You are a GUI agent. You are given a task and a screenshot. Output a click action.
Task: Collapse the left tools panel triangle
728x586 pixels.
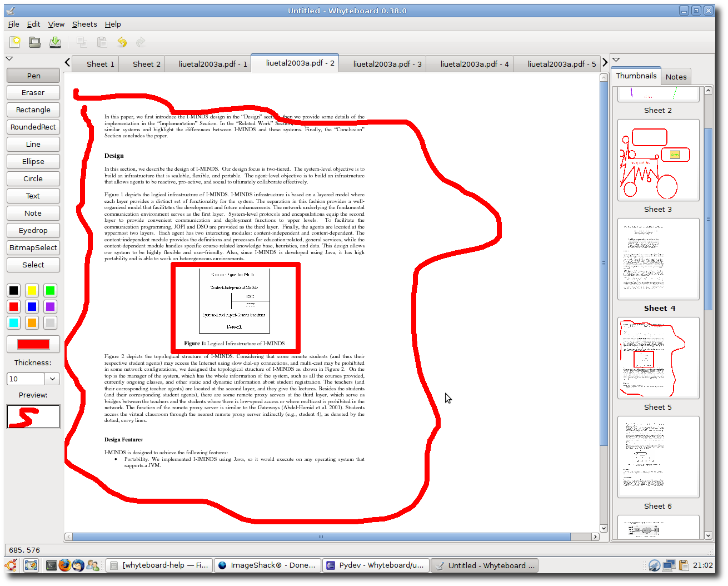pyautogui.click(x=9, y=58)
